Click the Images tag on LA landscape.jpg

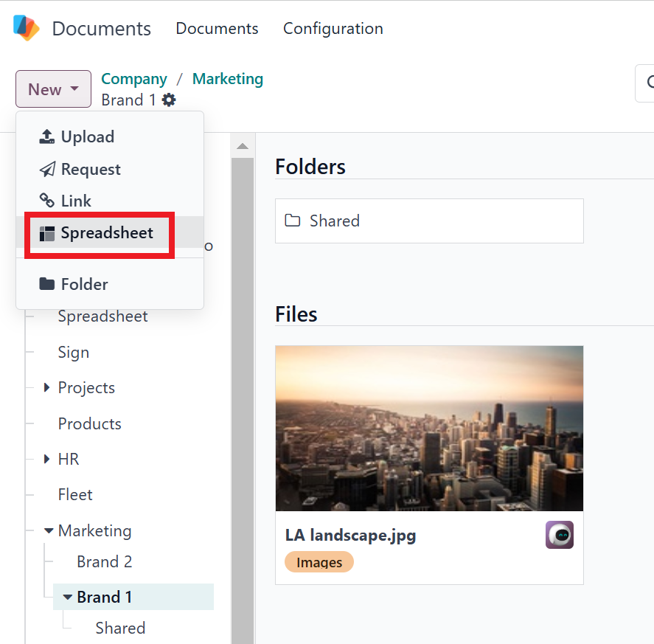point(319,562)
